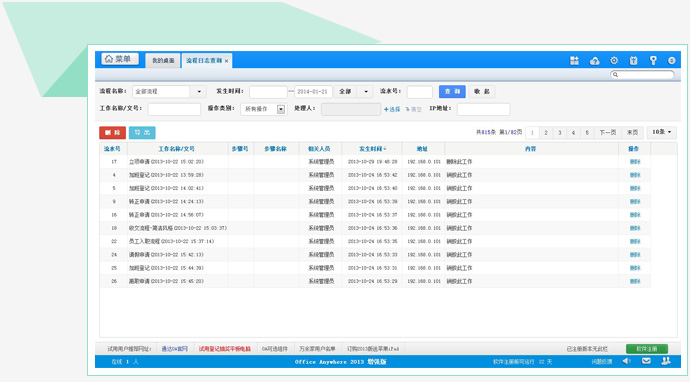Click 删除 link in row with serial 4

pyautogui.click(x=635, y=175)
